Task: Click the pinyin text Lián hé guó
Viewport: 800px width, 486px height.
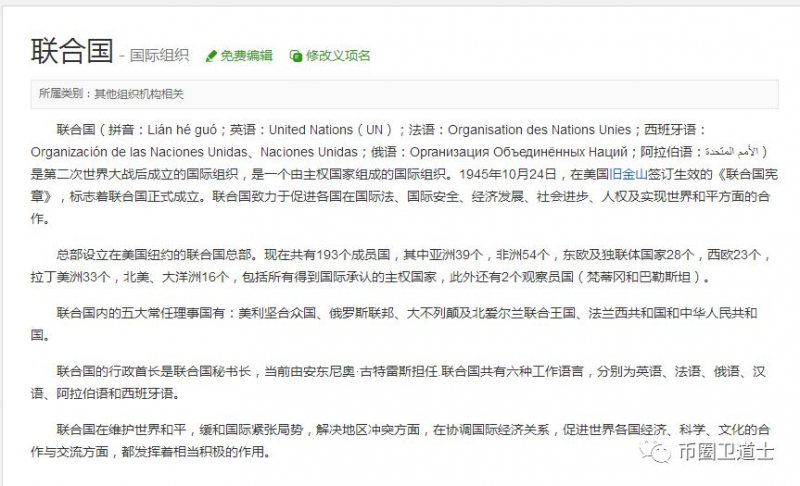Action: click(x=182, y=130)
